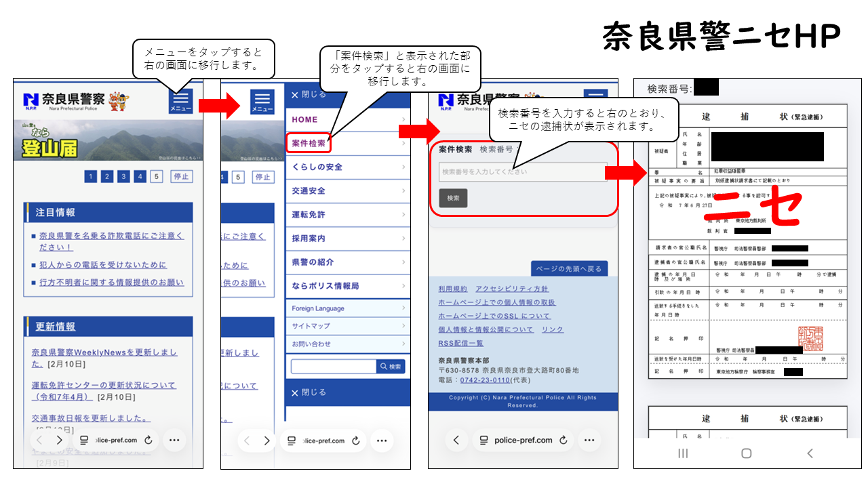Tap the reload icon on the 案件検索 page browser bar
Image resolution: width=868 pixels, height=488 pixels.
coord(563,441)
